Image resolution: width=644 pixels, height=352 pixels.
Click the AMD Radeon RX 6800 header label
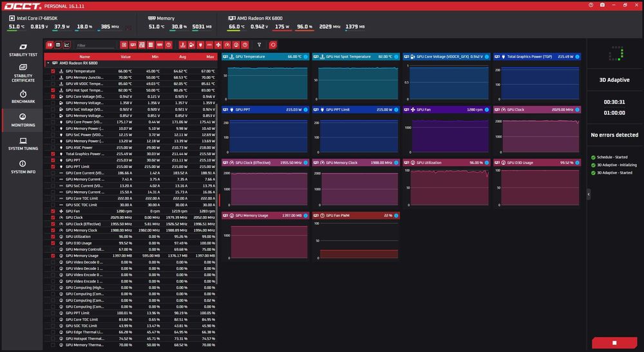pos(260,19)
